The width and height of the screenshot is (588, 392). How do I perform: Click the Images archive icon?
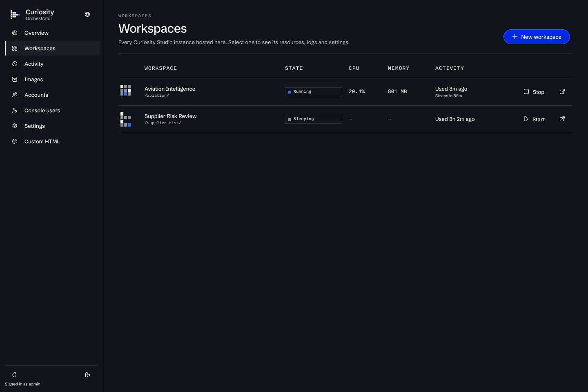coord(15,79)
